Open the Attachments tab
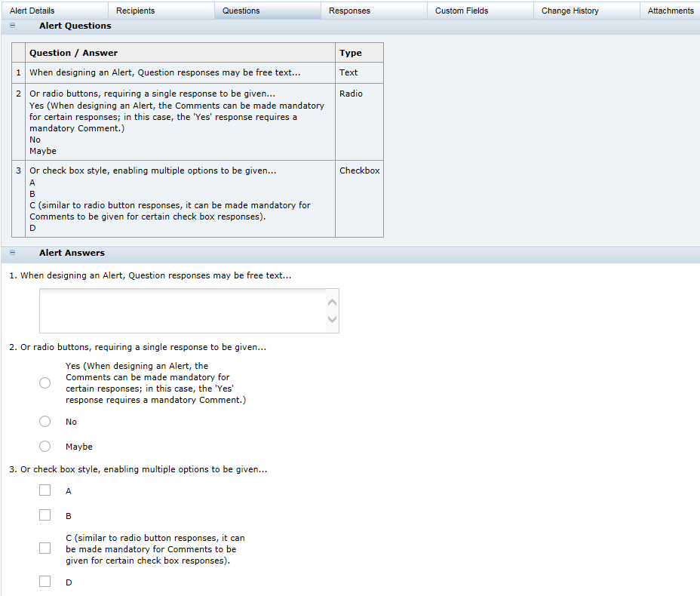This screenshot has width=700, height=596. (x=671, y=10)
